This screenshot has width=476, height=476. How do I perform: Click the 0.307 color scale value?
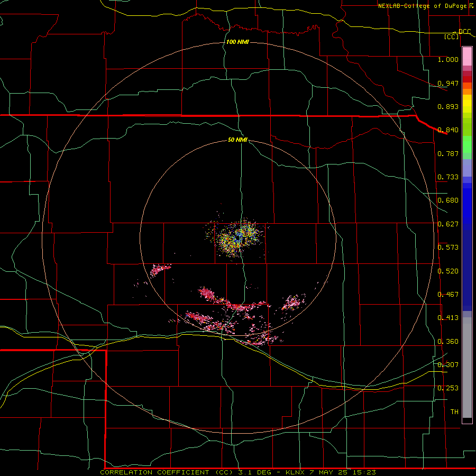coord(448,365)
